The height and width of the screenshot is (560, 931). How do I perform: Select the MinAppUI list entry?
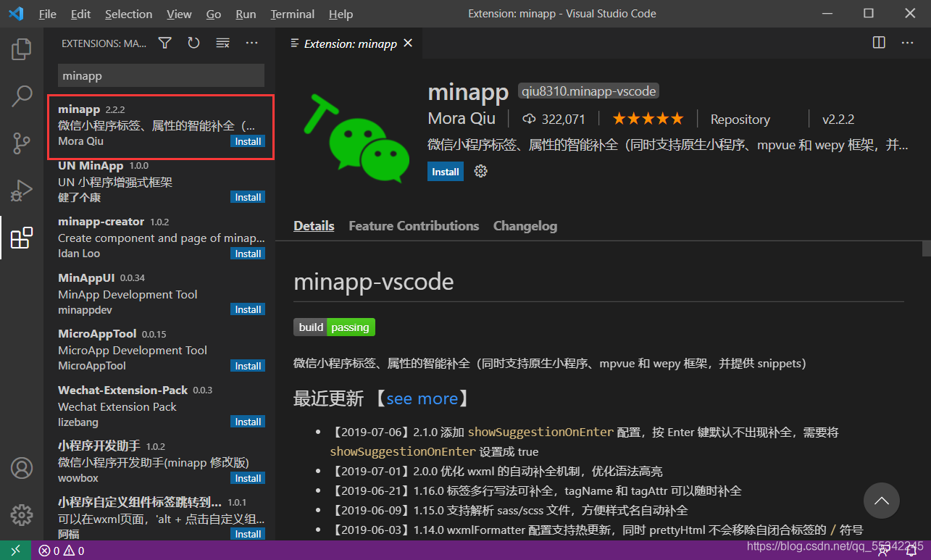click(x=161, y=294)
